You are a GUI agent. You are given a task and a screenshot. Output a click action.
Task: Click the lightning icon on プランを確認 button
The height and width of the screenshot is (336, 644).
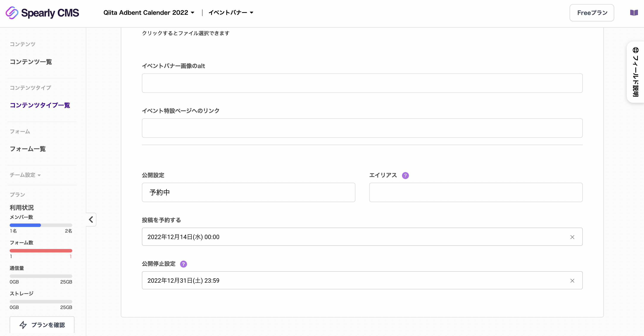[23, 325]
